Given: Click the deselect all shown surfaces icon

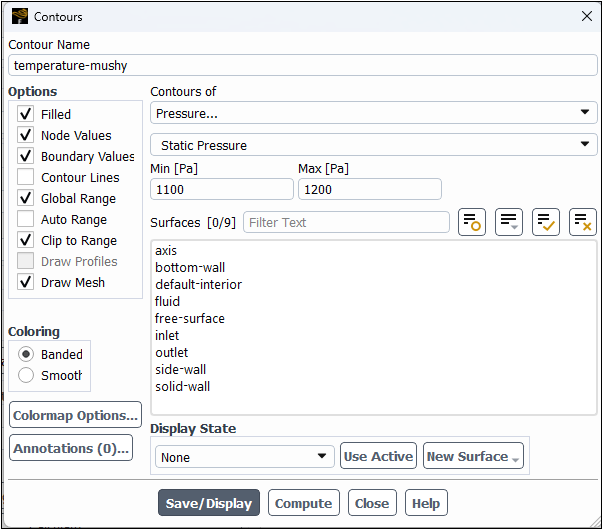Looking at the screenshot, I should (x=582, y=223).
